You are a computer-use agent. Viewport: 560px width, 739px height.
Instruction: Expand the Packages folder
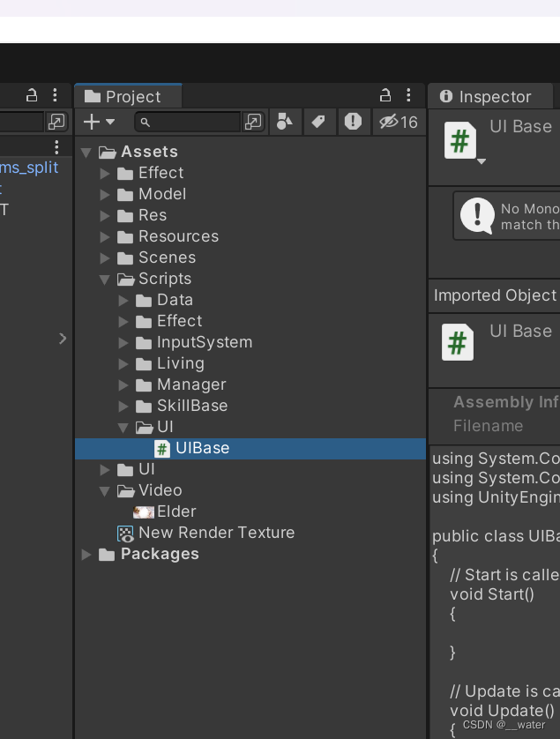pos(86,554)
